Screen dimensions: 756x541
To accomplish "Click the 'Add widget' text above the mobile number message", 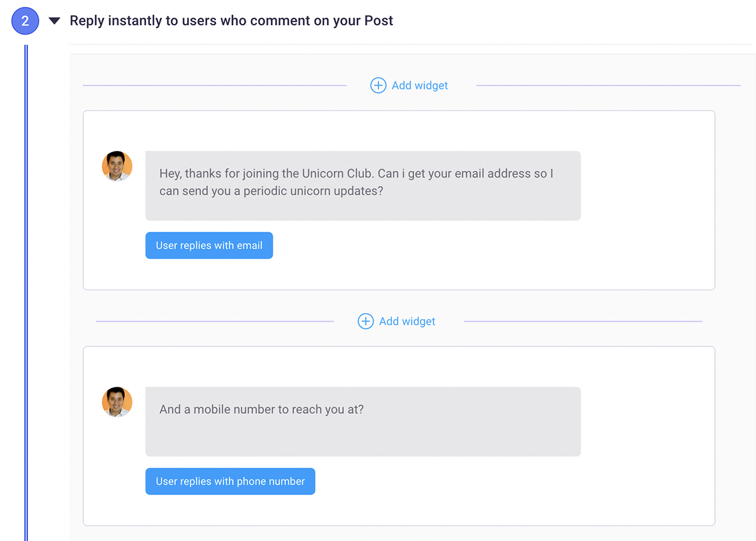I will click(407, 322).
